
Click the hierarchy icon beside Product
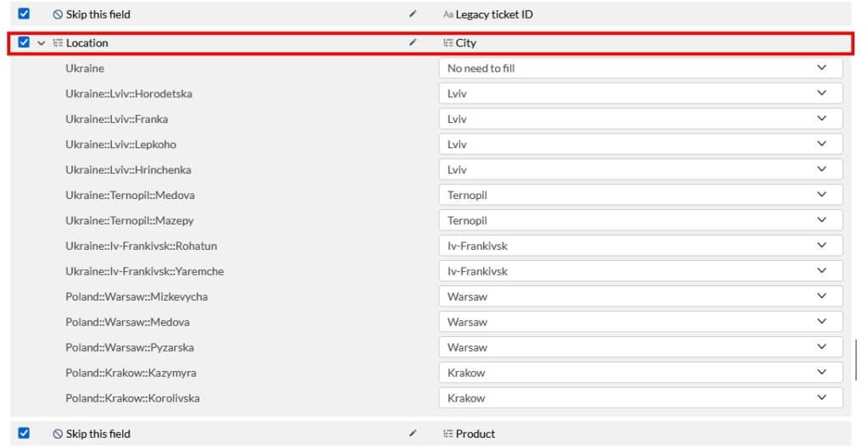pos(448,434)
